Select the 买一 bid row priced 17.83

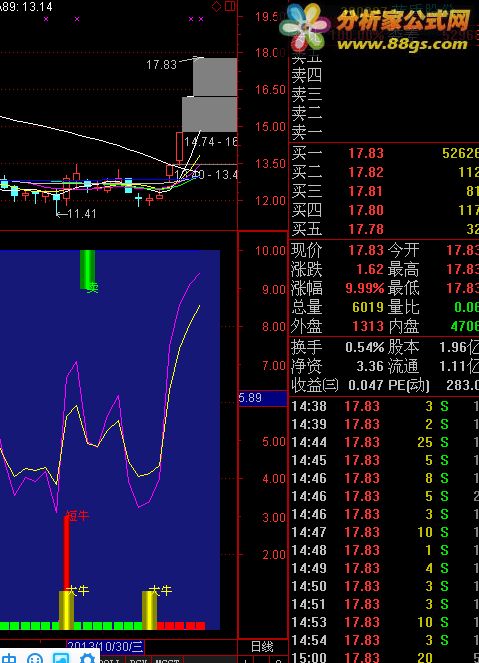[x=384, y=153]
